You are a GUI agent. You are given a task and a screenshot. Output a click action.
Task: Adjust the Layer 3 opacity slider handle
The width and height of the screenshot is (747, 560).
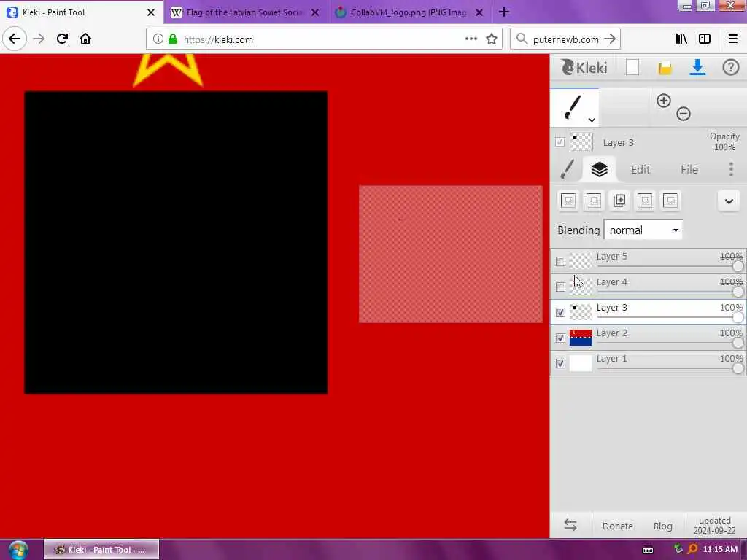coord(738,317)
